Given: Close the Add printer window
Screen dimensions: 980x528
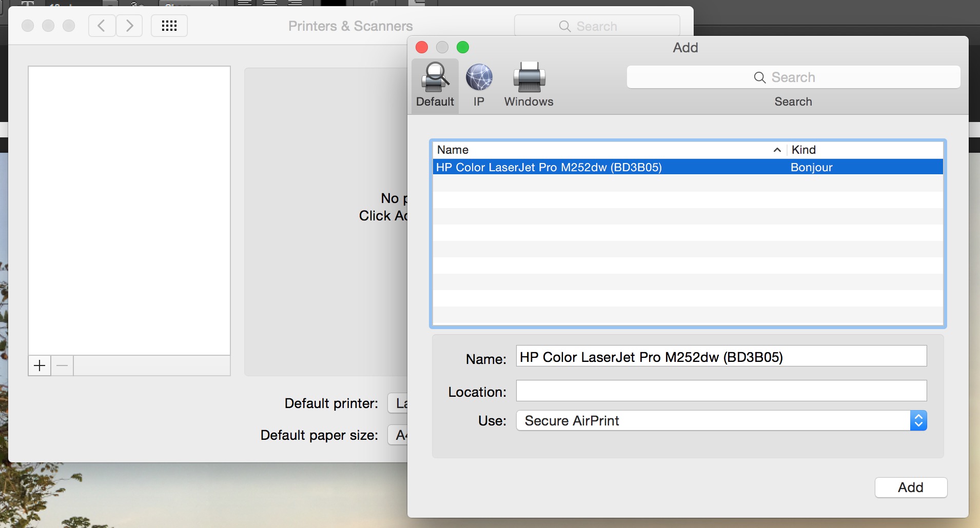Looking at the screenshot, I should pyautogui.click(x=422, y=47).
